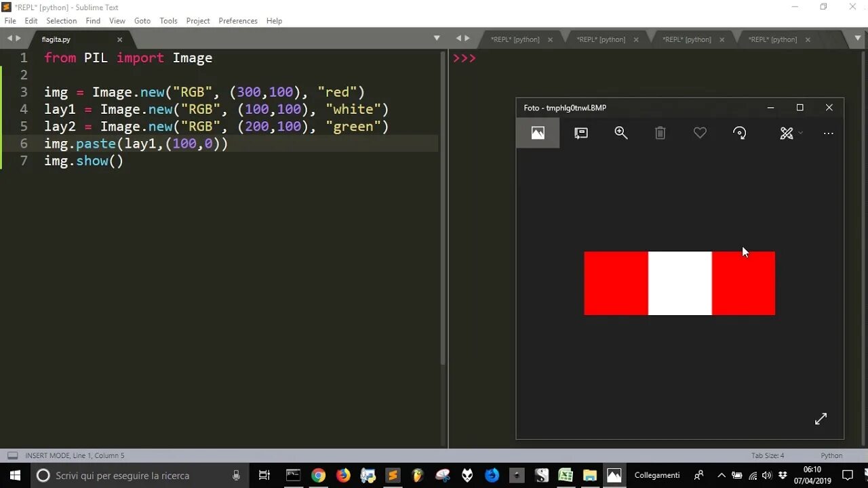
Task: Click the >>> REPL prompt
Action: 465,58
